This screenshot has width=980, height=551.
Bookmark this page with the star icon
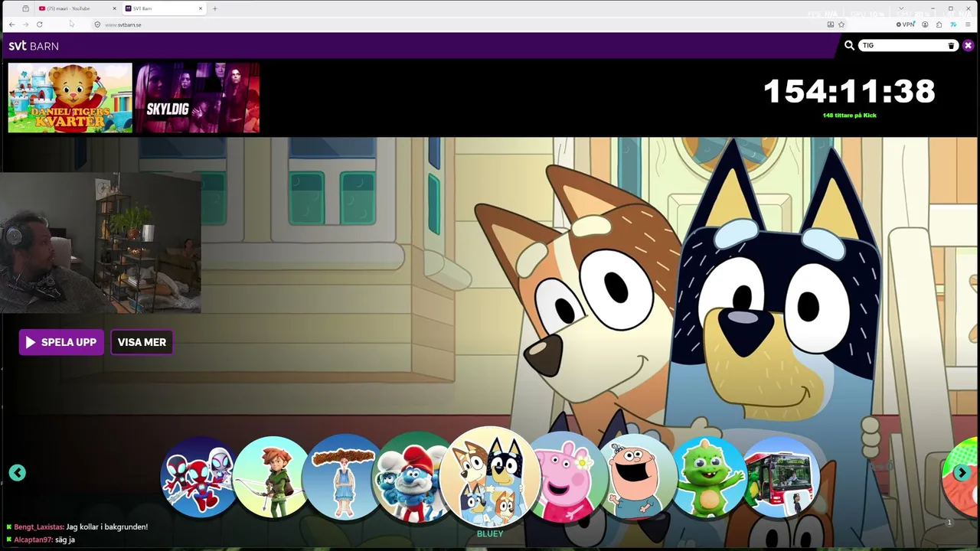(x=841, y=24)
